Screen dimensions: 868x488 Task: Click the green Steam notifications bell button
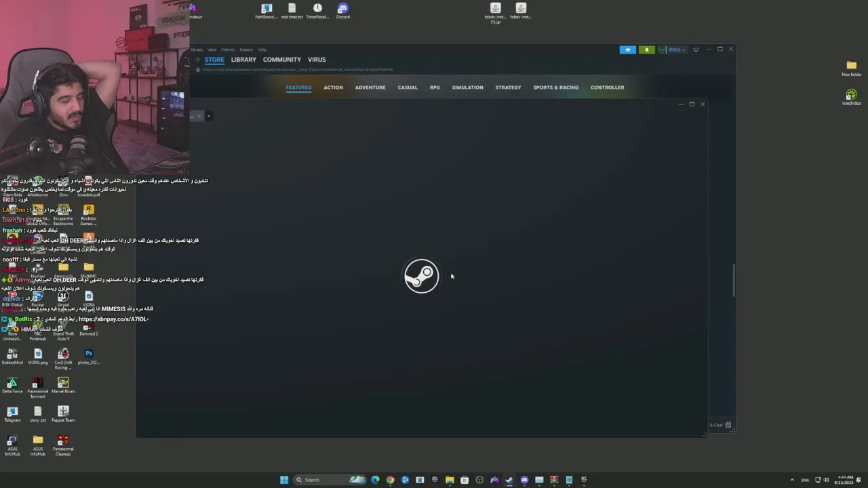tap(647, 49)
